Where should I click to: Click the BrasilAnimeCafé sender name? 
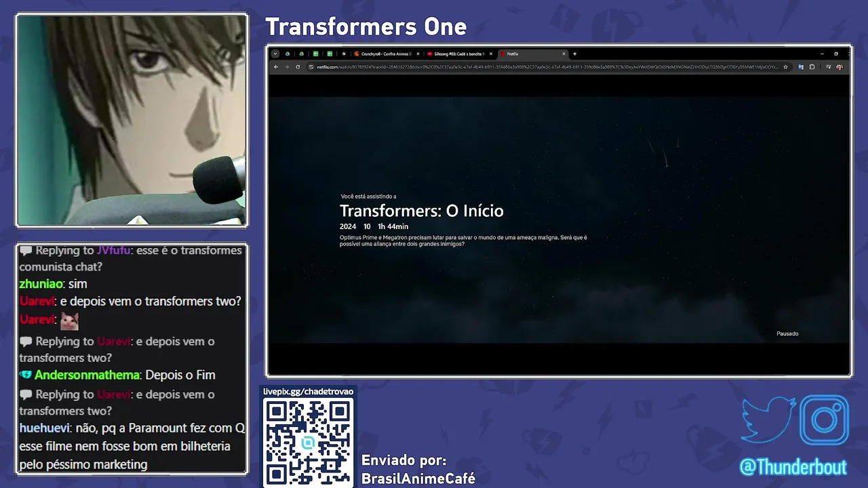coord(418,479)
